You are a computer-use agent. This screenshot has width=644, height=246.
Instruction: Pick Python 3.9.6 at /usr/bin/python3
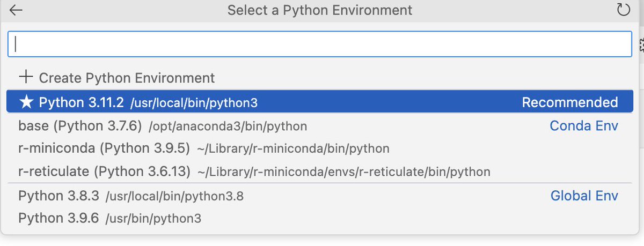point(319,218)
